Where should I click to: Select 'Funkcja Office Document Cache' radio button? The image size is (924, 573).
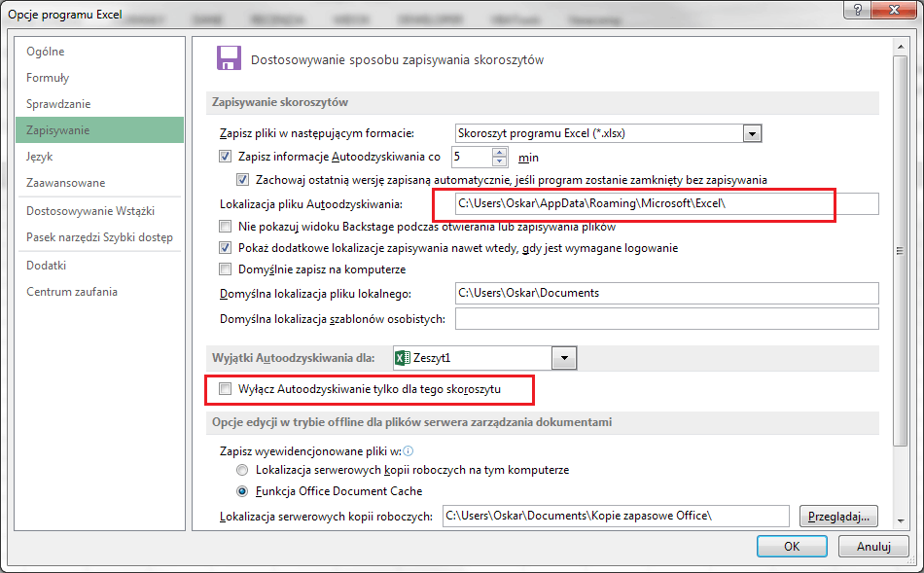tap(242, 490)
